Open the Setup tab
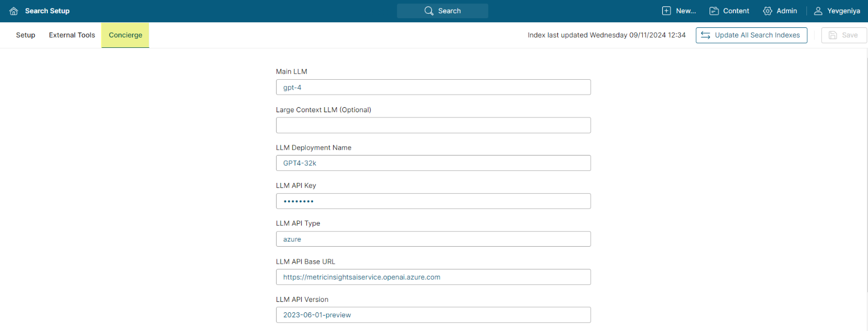The image size is (868, 331). click(26, 35)
